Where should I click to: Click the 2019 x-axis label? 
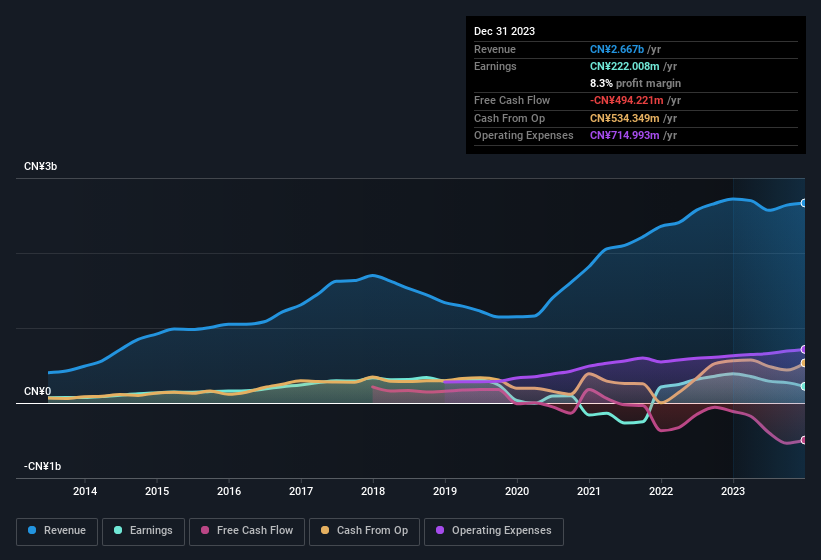[445, 491]
